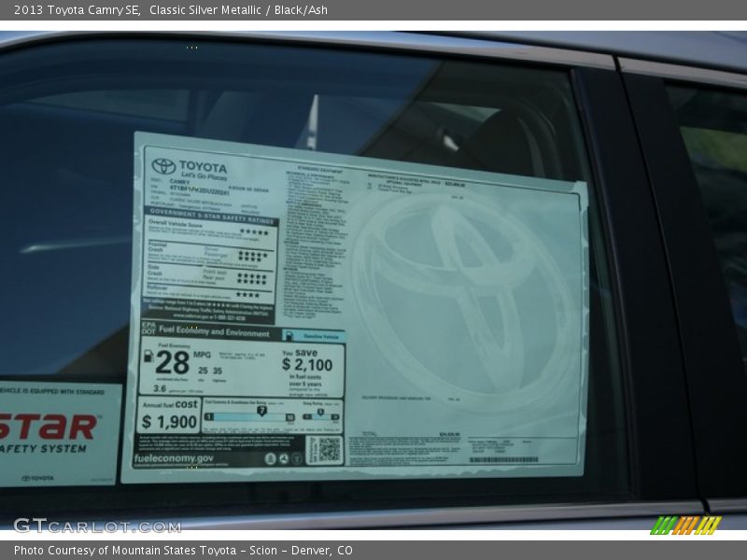
Task: Click the 'Government 5-Star Safety Ratings' header
Action: pos(212,216)
